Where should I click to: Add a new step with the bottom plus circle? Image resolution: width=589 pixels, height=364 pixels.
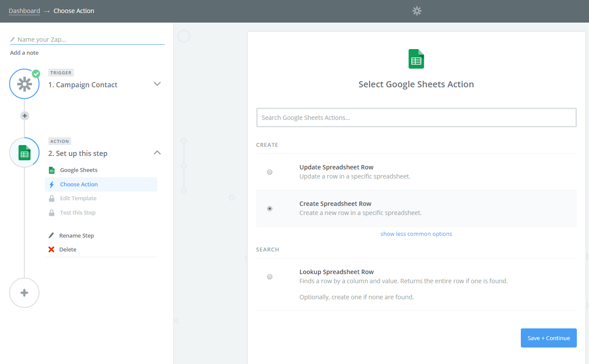click(x=24, y=293)
